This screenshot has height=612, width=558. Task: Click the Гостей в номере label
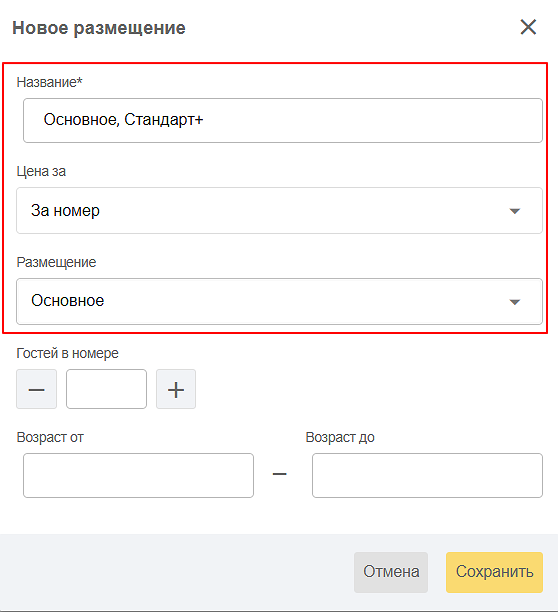coord(68,353)
